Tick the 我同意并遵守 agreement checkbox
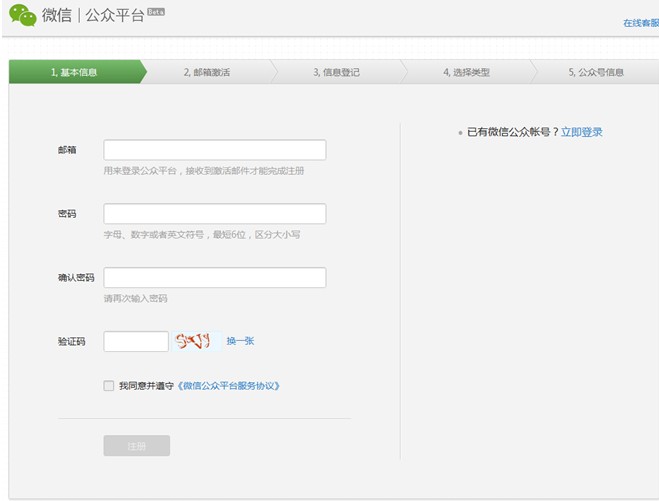 coord(109,386)
